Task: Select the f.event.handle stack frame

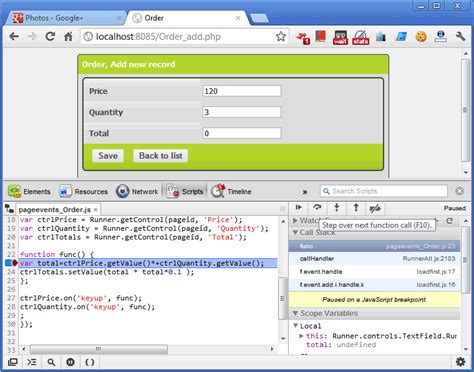Action: (x=374, y=272)
